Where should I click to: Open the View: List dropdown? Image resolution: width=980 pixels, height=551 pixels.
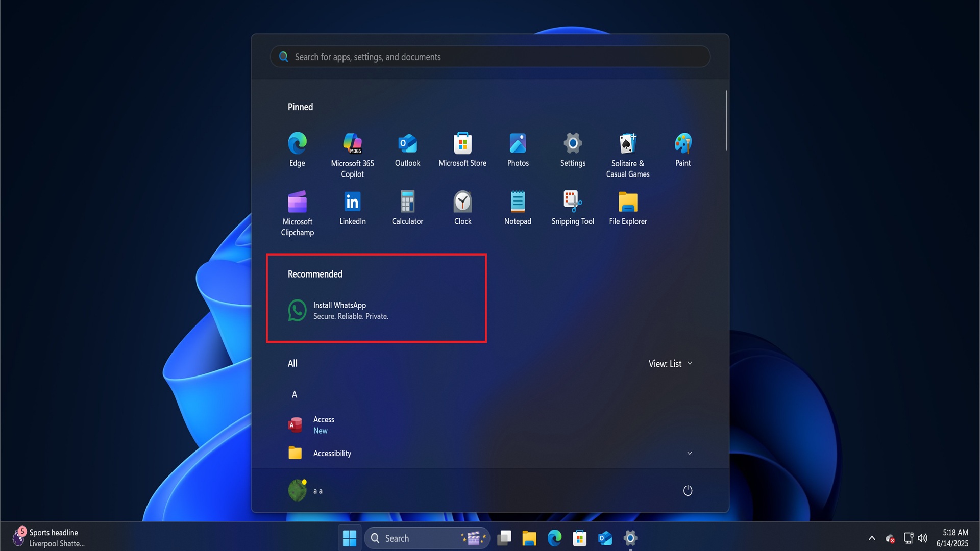(x=670, y=363)
